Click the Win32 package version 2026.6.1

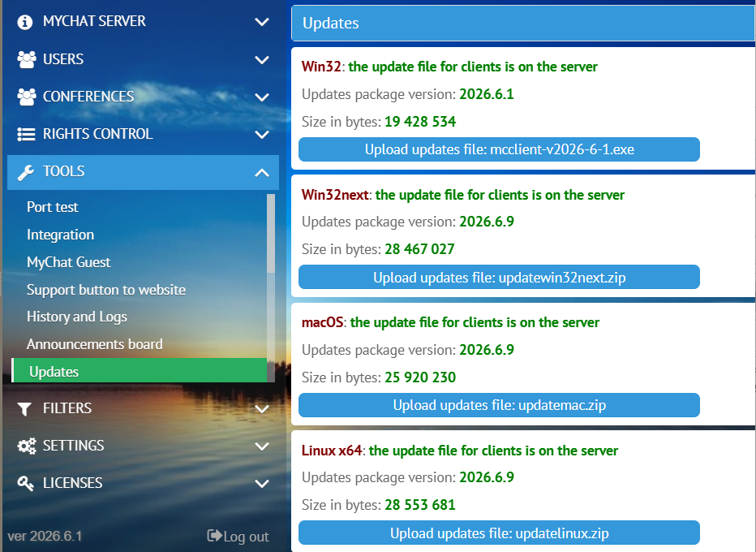(487, 94)
